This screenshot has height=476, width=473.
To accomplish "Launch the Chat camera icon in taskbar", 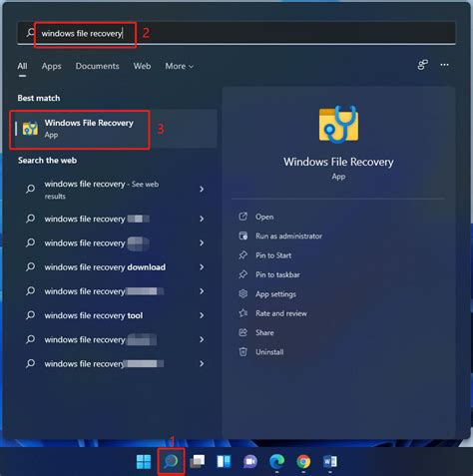I will [x=250, y=461].
